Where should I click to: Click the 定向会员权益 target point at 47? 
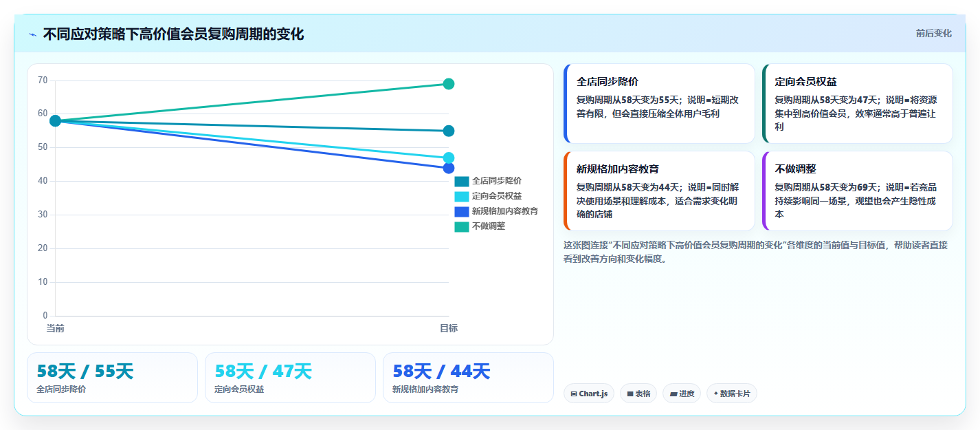tap(449, 158)
